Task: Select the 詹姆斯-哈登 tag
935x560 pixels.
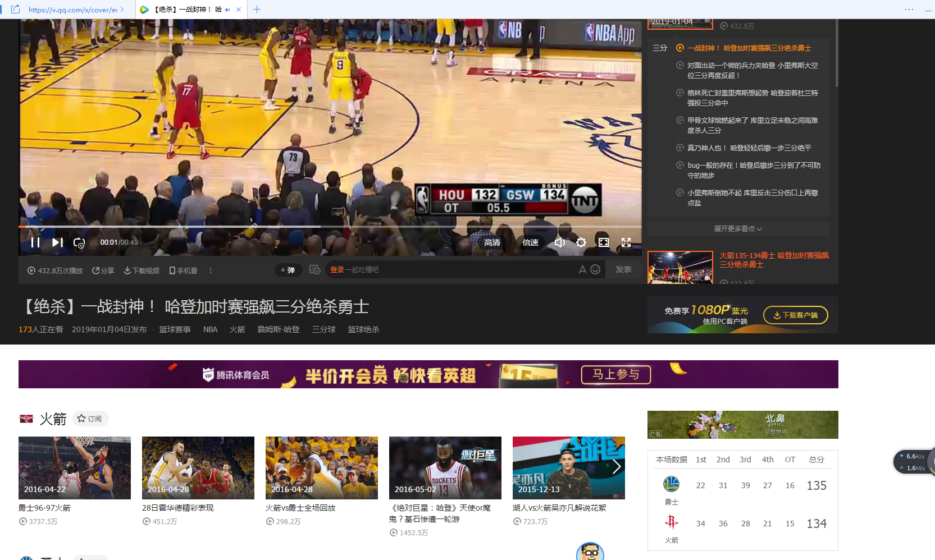Action: (x=279, y=329)
